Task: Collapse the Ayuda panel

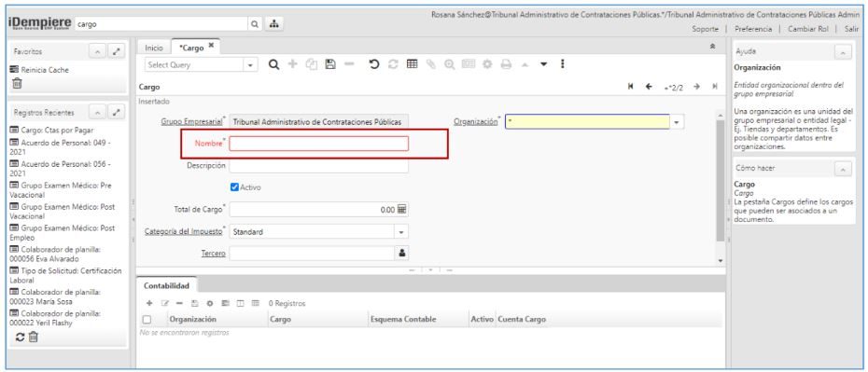Action: point(843,51)
